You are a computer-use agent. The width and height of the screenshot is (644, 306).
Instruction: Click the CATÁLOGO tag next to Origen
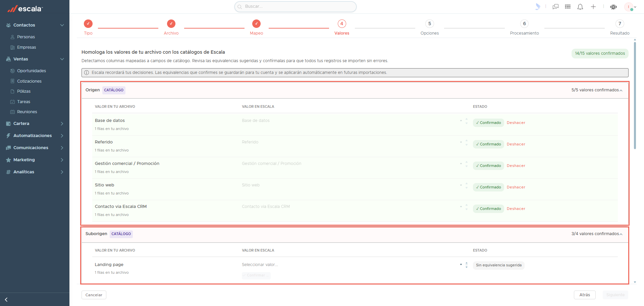(114, 90)
